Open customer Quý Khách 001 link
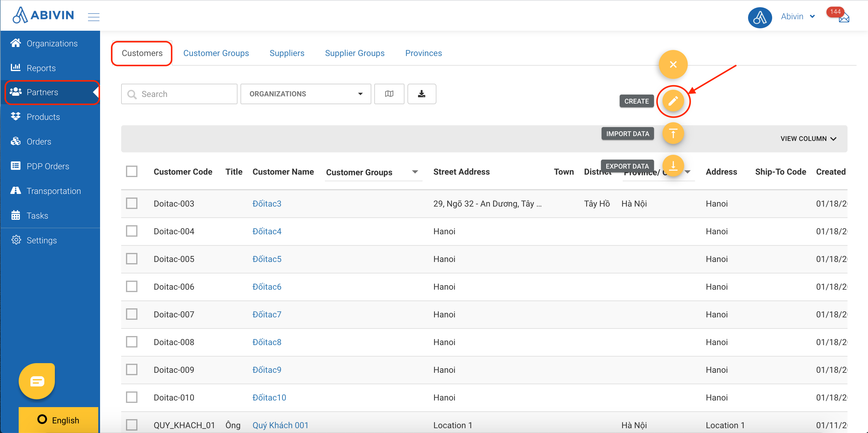Viewport: 868px width, 433px height. tap(280, 425)
